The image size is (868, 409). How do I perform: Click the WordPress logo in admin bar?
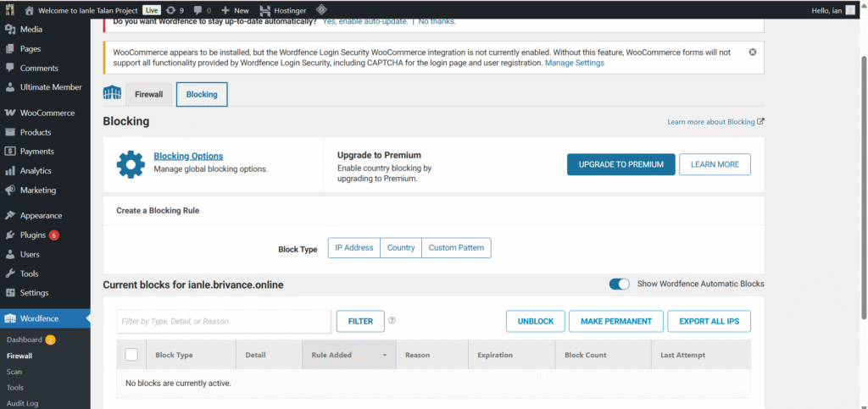coord(10,9)
